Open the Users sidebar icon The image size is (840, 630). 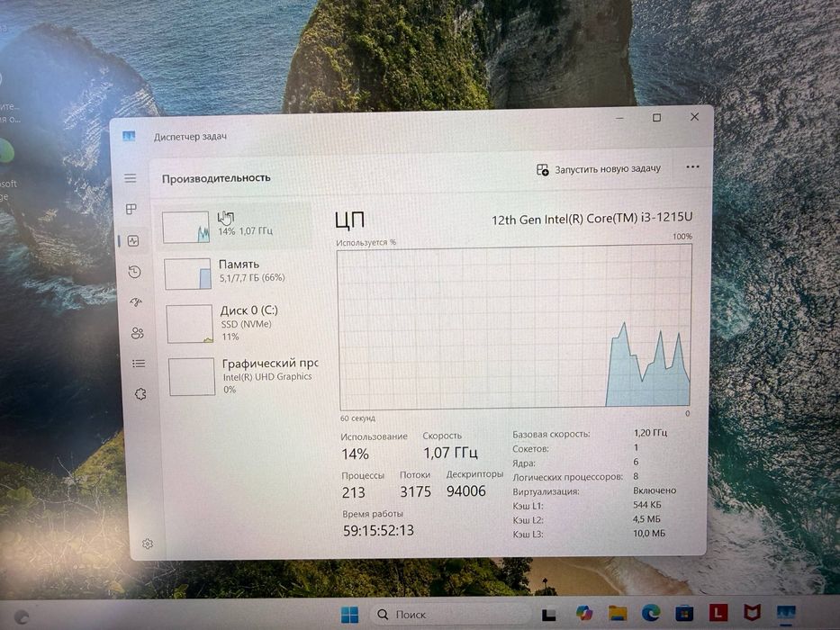(137, 333)
